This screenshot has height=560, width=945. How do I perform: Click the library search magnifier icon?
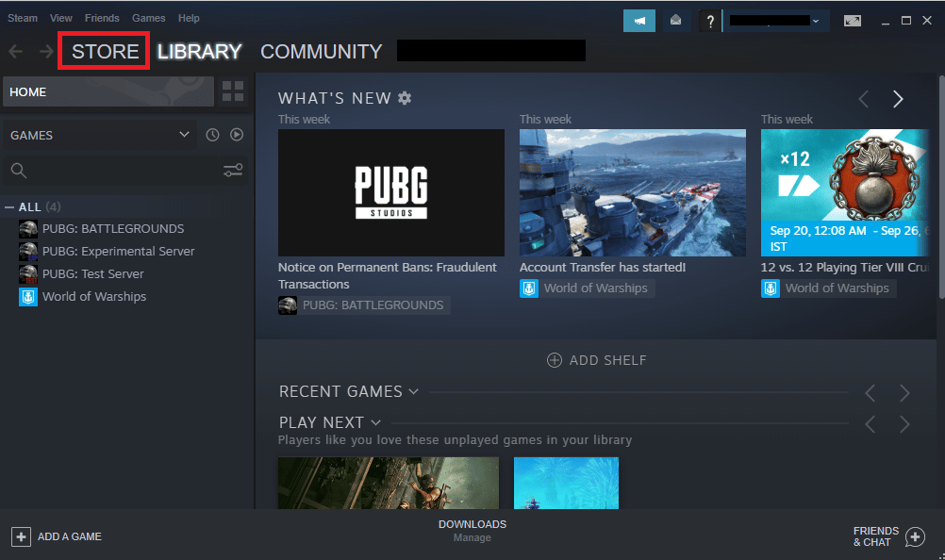pos(19,171)
